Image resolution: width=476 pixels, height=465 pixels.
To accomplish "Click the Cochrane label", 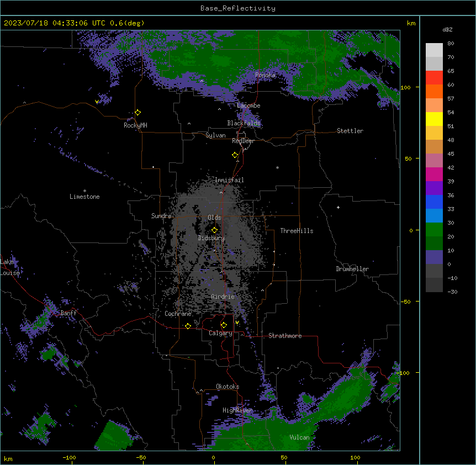I will click(178, 314).
